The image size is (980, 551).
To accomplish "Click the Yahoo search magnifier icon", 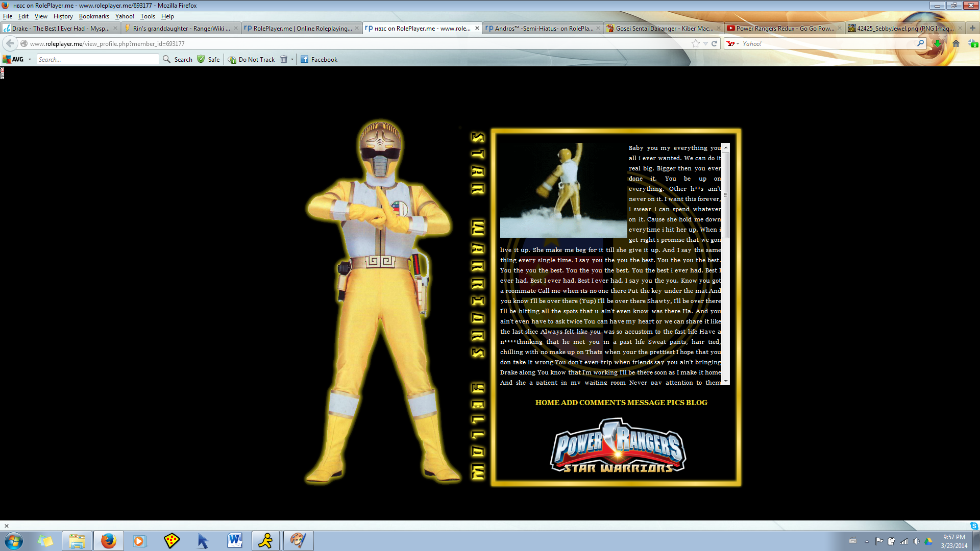I will (920, 43).
